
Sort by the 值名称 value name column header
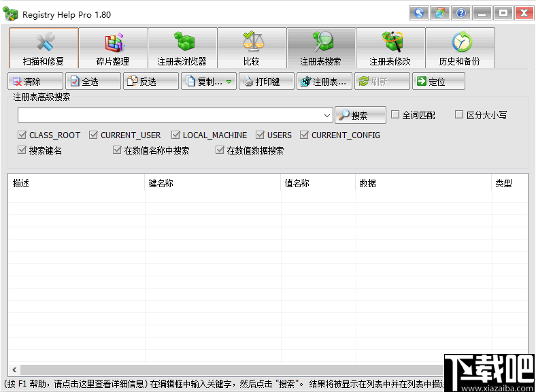click(318, 183)
